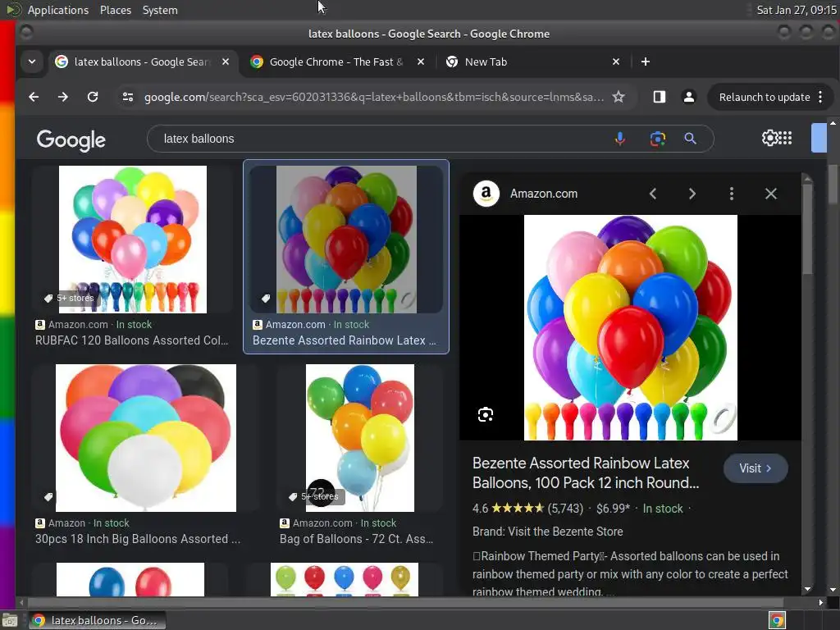
Task: Reload the Google search page
Action: (93, 97)
